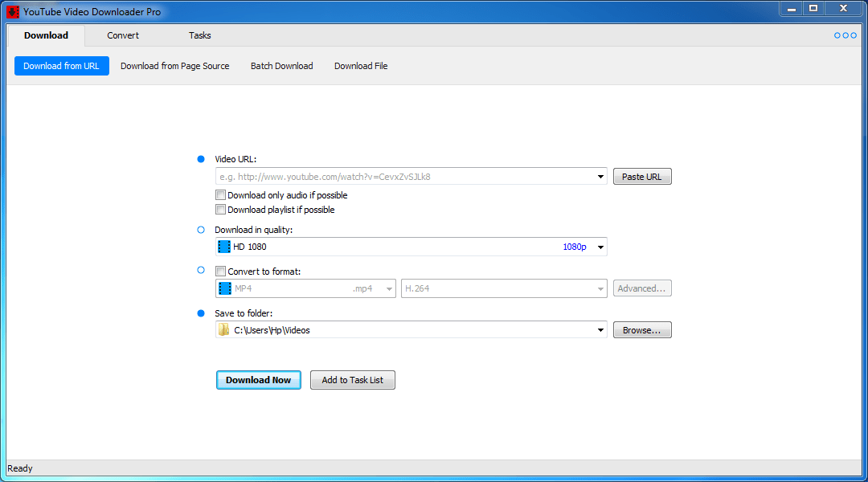Switch to the Tasks tab
Image resolution: width=868 pixels, height=482 pixels.
click(200, 35)
